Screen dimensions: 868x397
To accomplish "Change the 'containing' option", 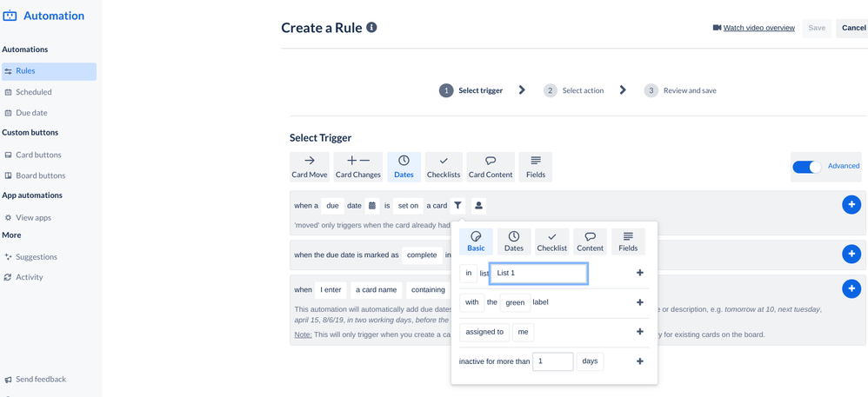I will (428, 290).
